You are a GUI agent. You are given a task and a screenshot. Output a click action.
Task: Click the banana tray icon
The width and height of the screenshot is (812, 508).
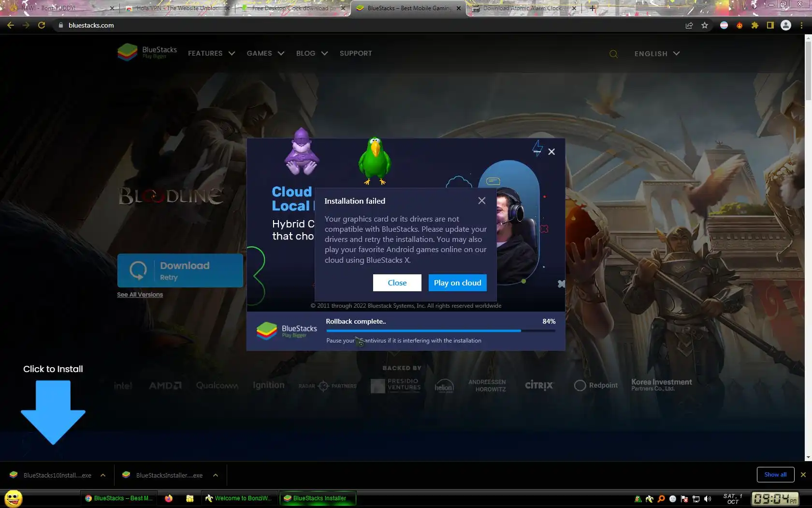coord(649,499)
